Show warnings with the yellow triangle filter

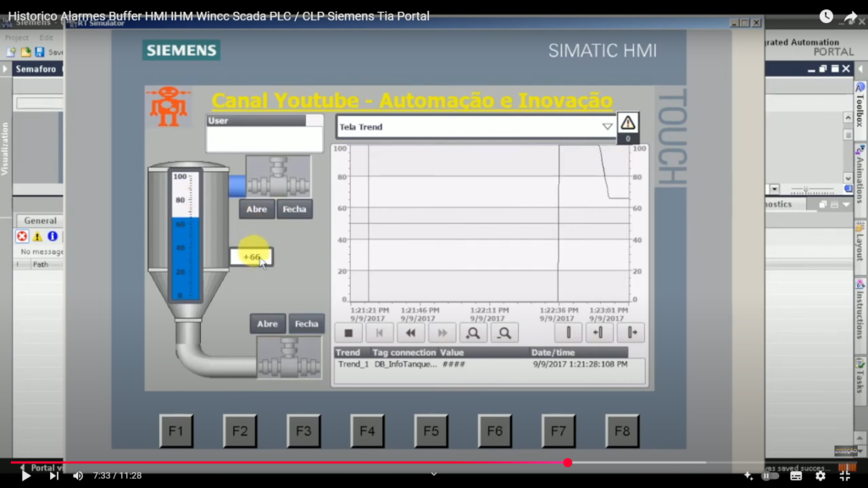click(x=37, y=237)
